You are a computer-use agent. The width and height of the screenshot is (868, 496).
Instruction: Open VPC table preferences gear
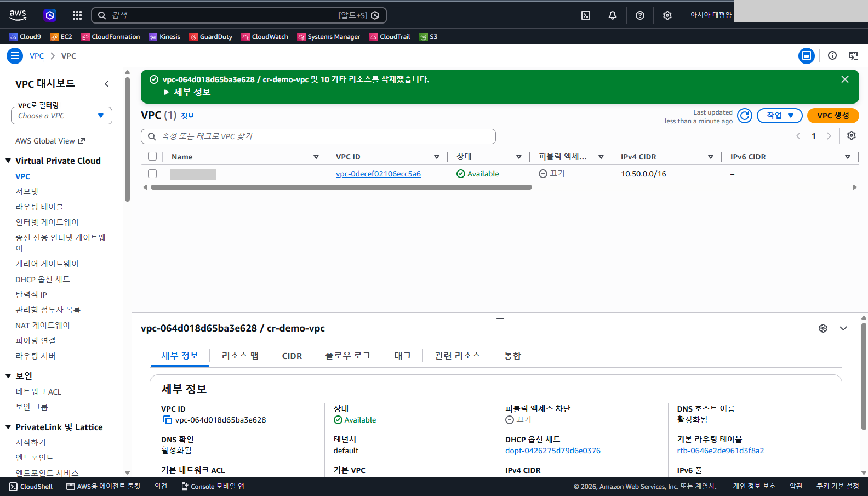(852, 135)
